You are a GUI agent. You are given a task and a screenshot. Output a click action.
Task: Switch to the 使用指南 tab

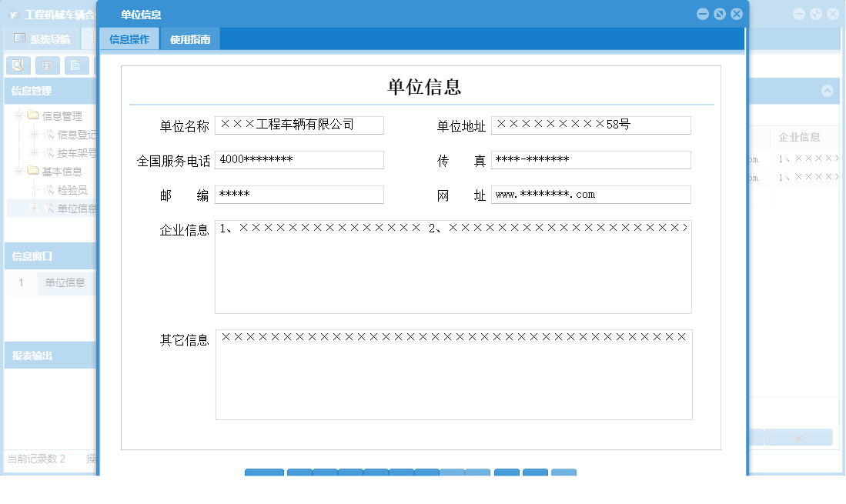point(189,38)
